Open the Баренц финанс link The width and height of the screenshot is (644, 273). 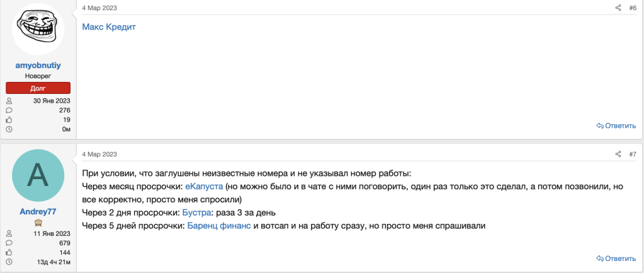point(219,226)
